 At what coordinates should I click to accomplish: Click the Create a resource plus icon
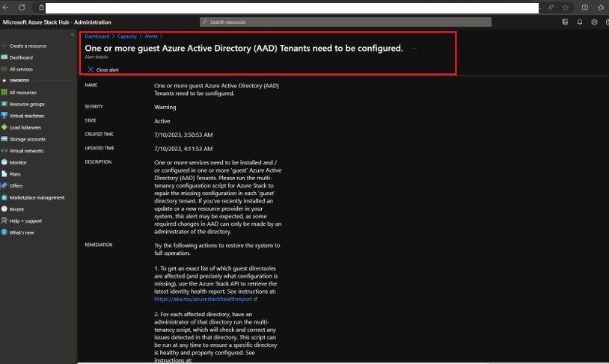(4, 46)
